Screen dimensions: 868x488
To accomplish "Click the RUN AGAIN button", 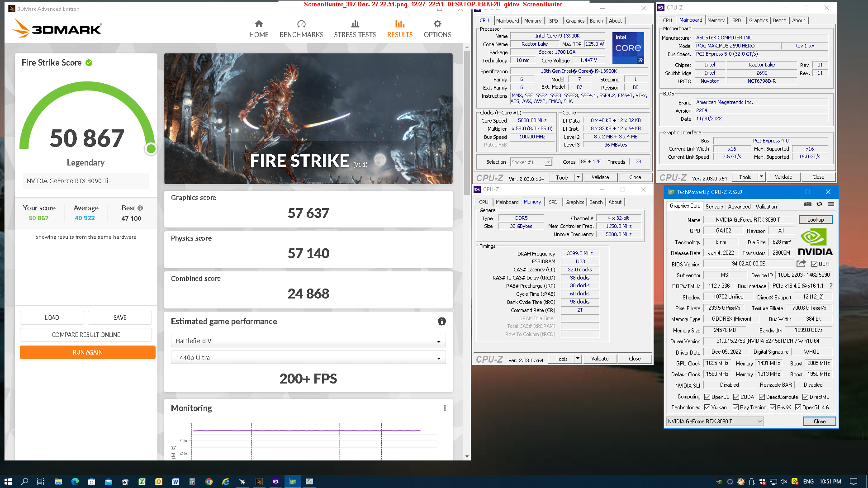I will point(88,352).
